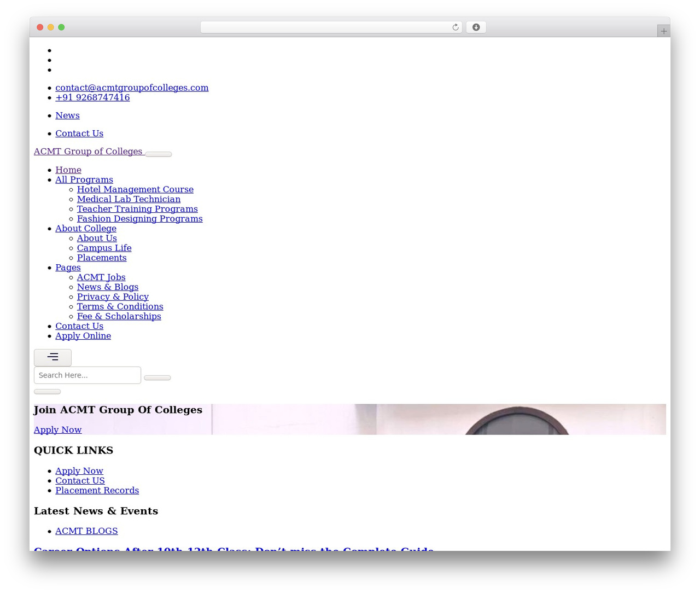Expand the About College menu item
This screenshot has height=593, width=700.
click(86, 228)
